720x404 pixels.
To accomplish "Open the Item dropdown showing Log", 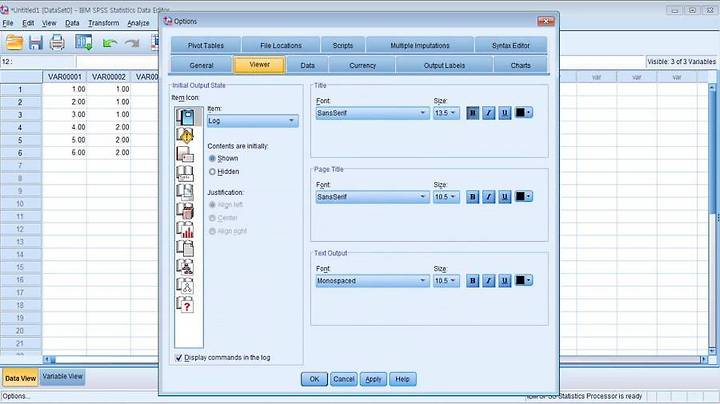I will click(x=253, y=121).
